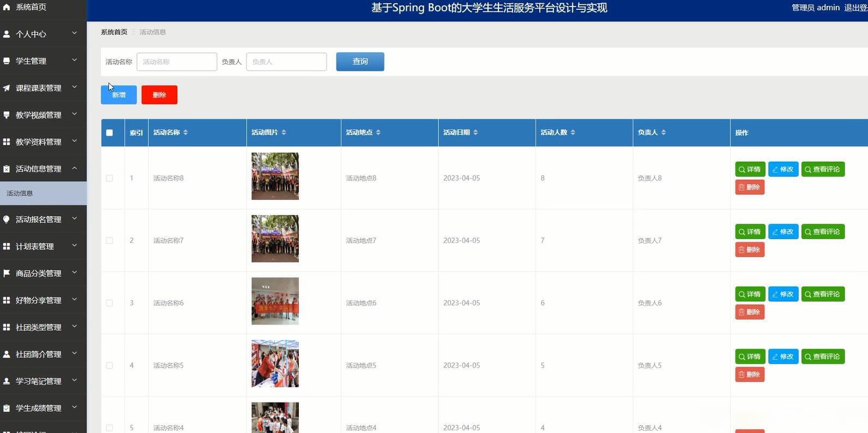
Task: Click the flag icon beside 商品分类管理
Action: tap(7, 273)
